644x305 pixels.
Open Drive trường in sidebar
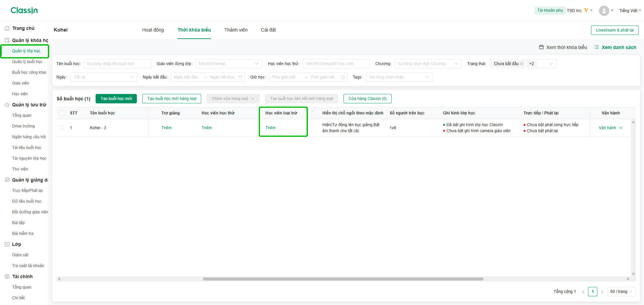tap(23, 126)
